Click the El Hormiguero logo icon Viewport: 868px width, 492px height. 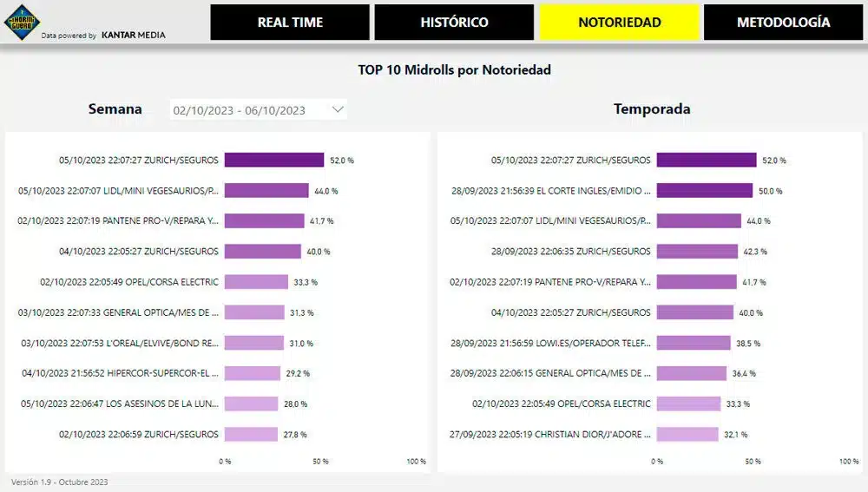pyautogui.click(x=23, y=23)
